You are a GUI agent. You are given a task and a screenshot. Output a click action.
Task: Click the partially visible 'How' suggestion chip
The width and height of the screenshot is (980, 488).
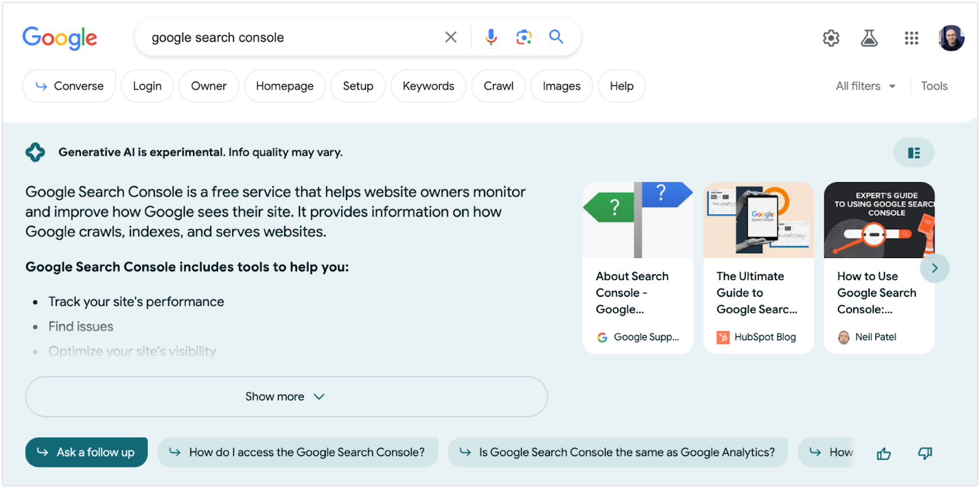tap(826, 452)
